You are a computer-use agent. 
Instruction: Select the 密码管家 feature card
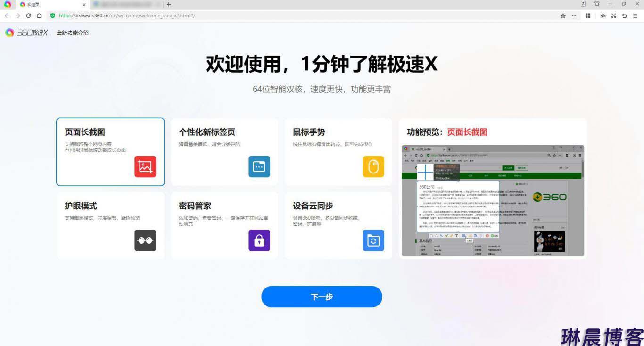tap(224, 225)
